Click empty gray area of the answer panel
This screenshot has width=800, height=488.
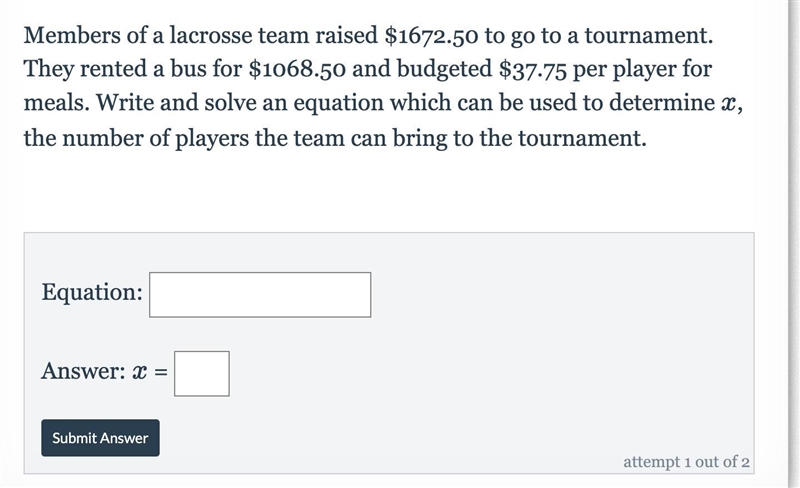[510, 357]
